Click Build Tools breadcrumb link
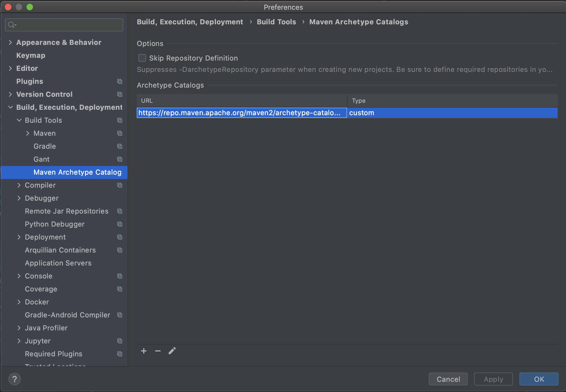 point(276,22)
